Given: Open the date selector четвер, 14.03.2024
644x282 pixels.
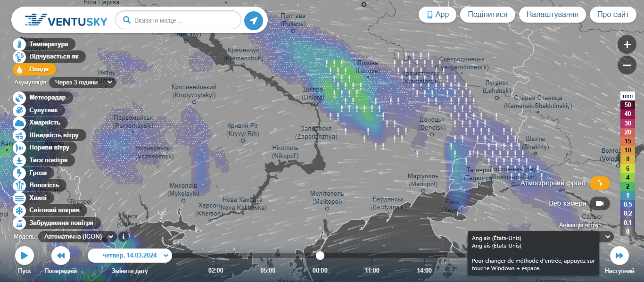Looking at the screenshot, I should point(130,256).
